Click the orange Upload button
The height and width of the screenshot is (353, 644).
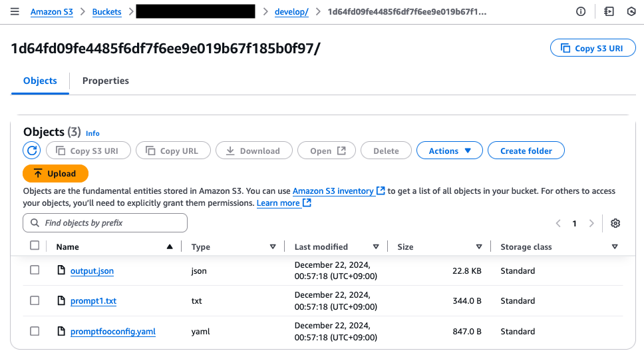(55, 173)
